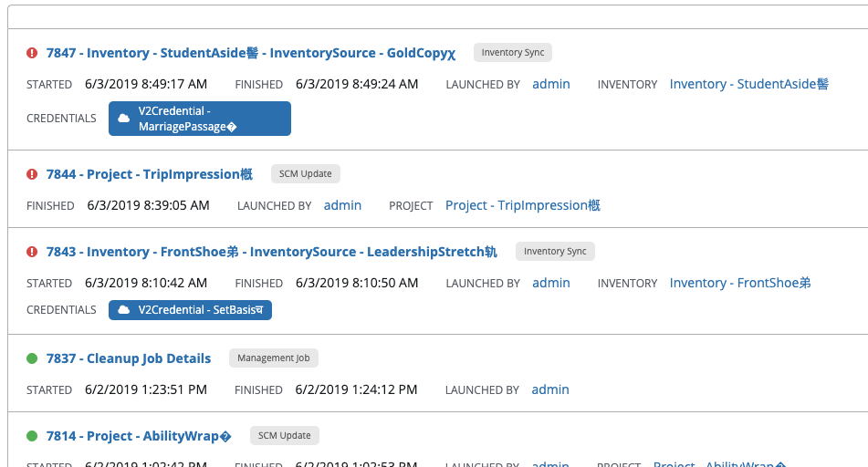Open job 7814 Project AbilityWrap

139,436
